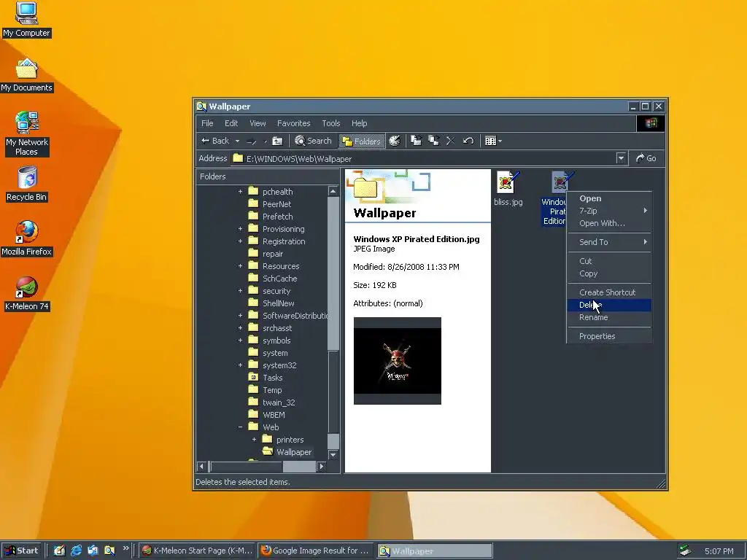
Task: Click the Delete X toolbar icon
Action: (450, 141)
